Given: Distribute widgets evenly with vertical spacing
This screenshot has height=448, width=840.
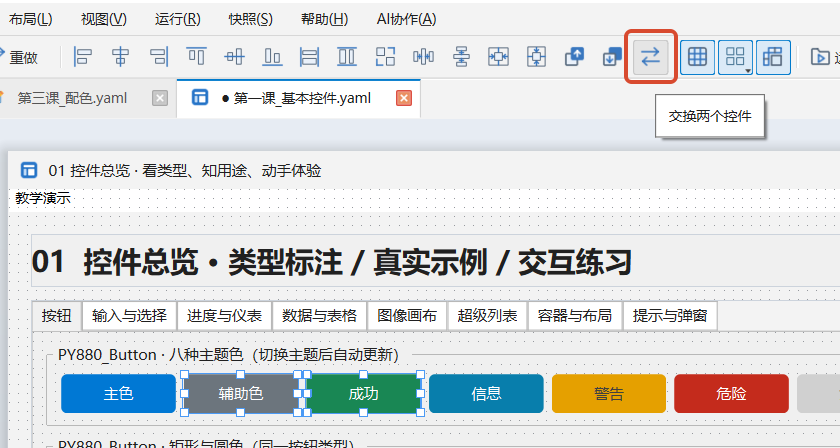Looking at the screenshot, I should coord(461,56).
